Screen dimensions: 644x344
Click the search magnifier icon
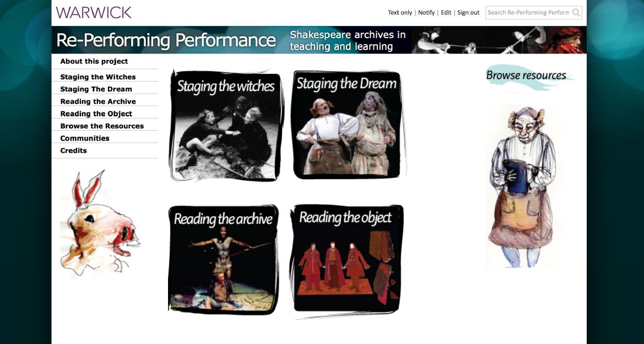click(x=576, y=13)
